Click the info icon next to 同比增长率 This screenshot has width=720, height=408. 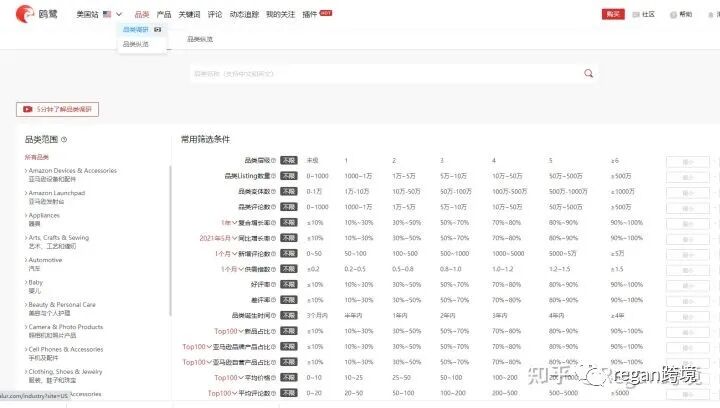click(274, 238)
